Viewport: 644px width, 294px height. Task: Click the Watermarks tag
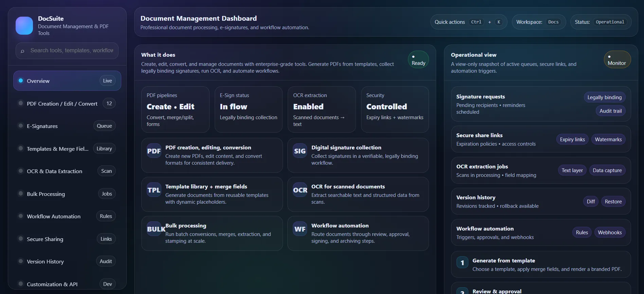[608, 140]
